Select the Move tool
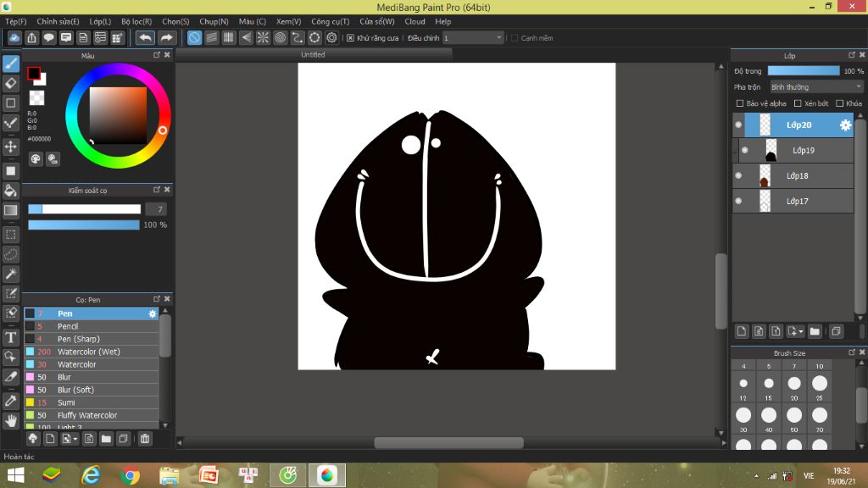This screenshot has height=488, width=868. (x=11, y=147)
